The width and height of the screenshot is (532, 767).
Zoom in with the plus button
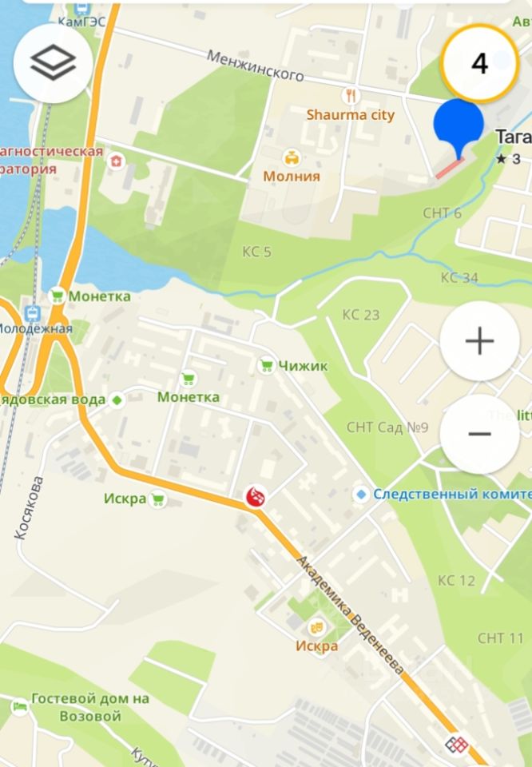[x=479, y=341]
